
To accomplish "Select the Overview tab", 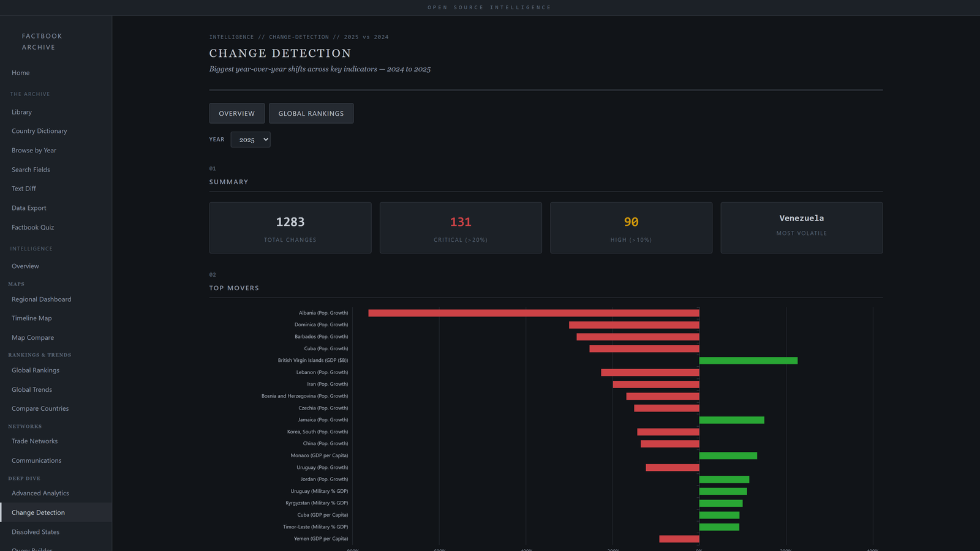I will coord(236,113).
